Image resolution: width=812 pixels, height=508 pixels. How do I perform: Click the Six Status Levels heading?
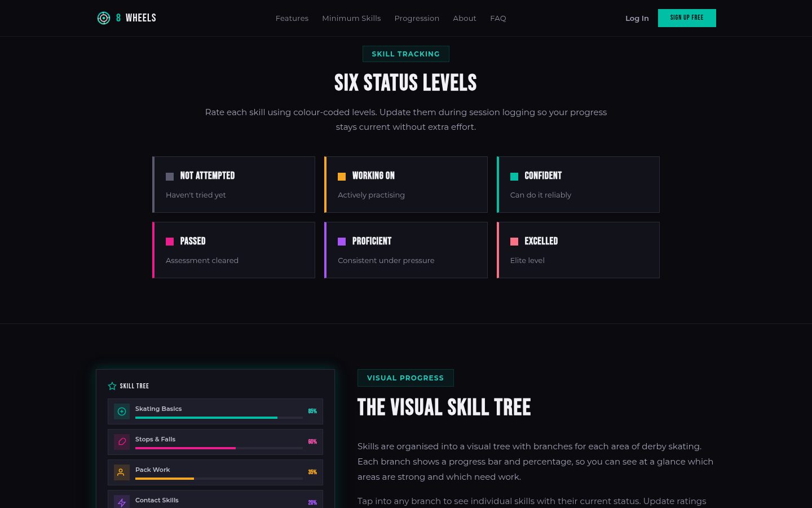tap(405, 83)
